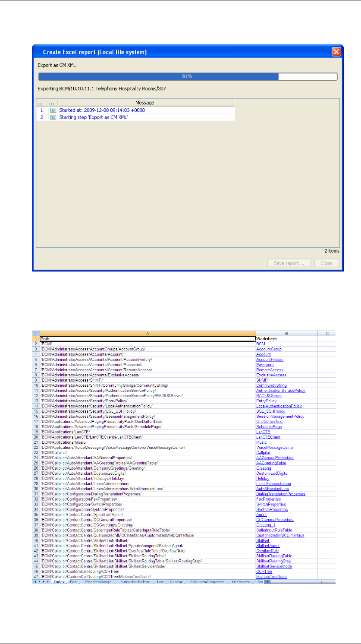361x644 pixels.
Task: Click the LocalAuthenticationPolicy link
Action: pos(279,406)
